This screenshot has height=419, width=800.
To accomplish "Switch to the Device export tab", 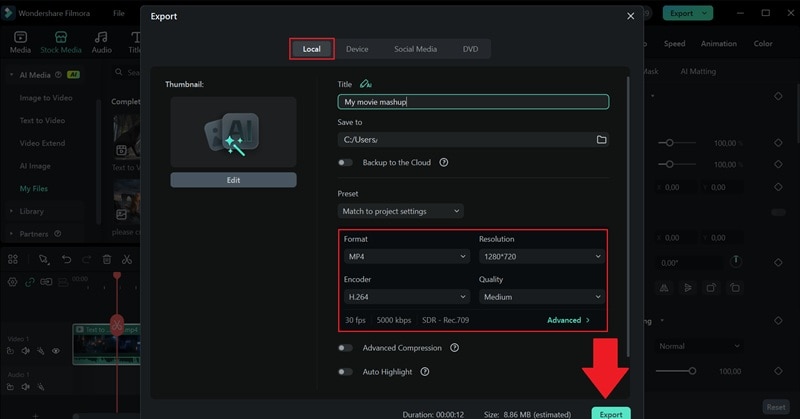I will coord(357,49).
